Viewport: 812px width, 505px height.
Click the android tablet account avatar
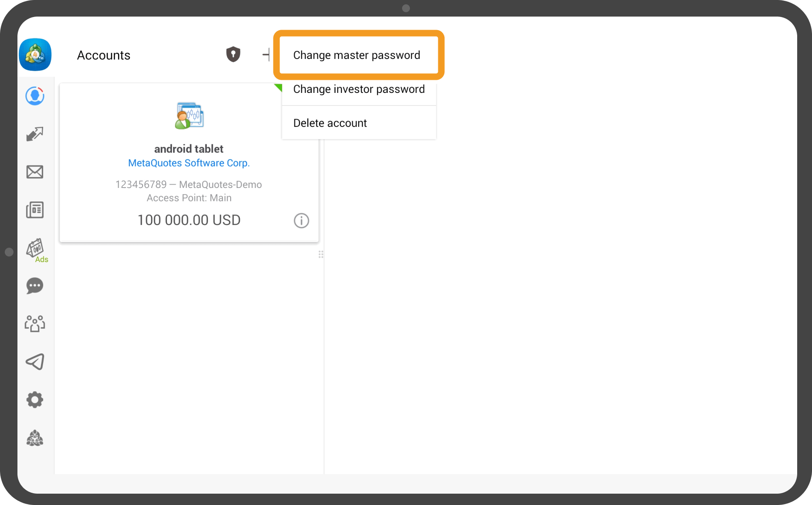pyautogui.click(x=189, y=116)
